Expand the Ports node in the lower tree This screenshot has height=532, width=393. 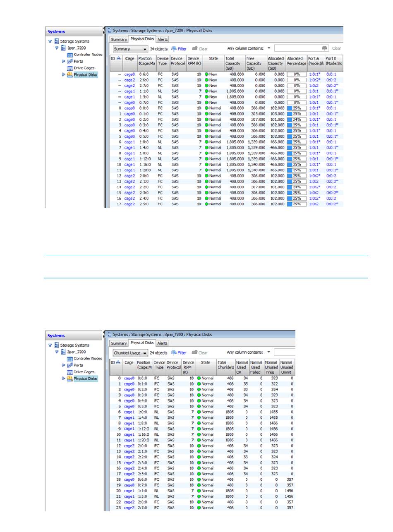coord(64,365)
